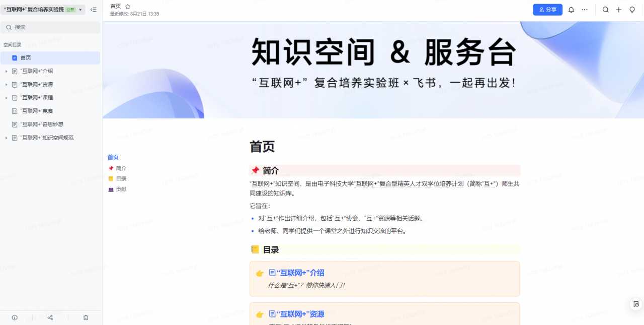
Task: Open “互联网+”奇思妙想 page in sidebar
Action: pyautogui.click(x=42, y=124)
